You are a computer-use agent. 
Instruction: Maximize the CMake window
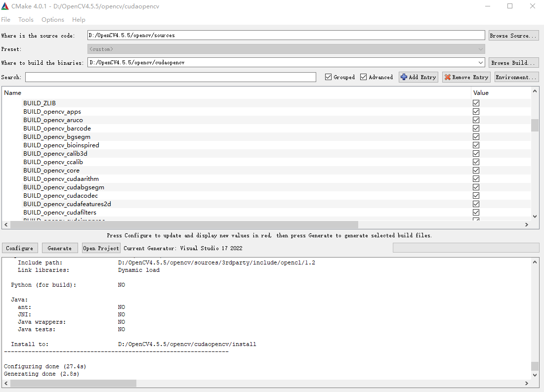click(510, 6)
